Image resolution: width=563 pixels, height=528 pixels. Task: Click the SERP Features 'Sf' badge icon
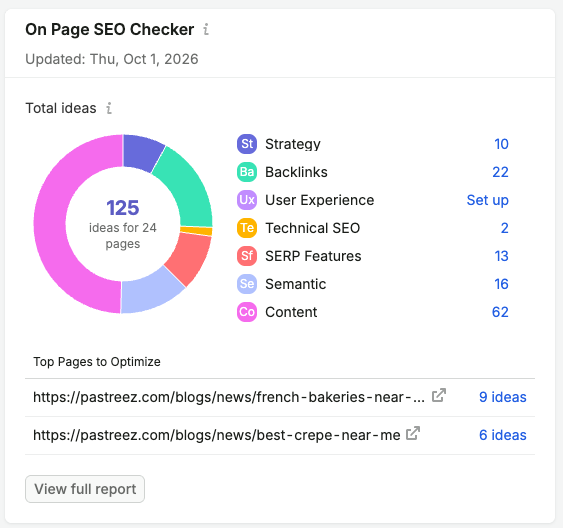247,256
